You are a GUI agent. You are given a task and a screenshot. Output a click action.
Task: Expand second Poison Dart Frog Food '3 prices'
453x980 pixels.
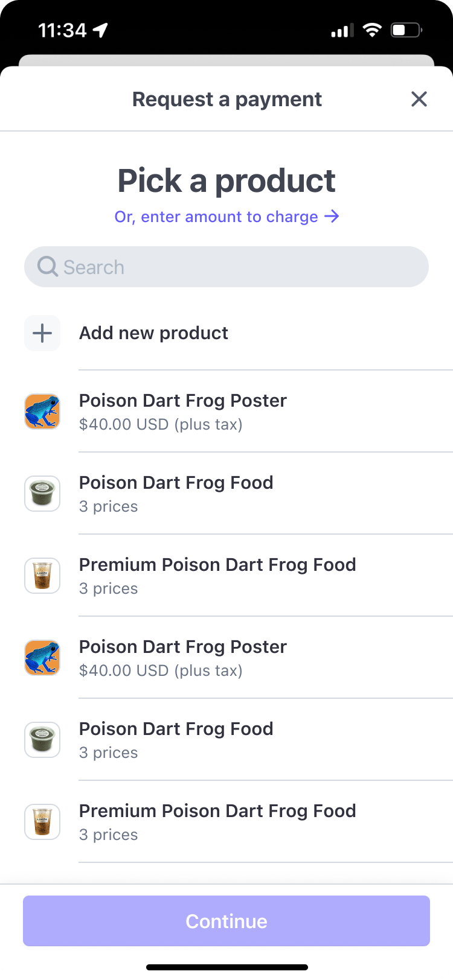[109, 752]
